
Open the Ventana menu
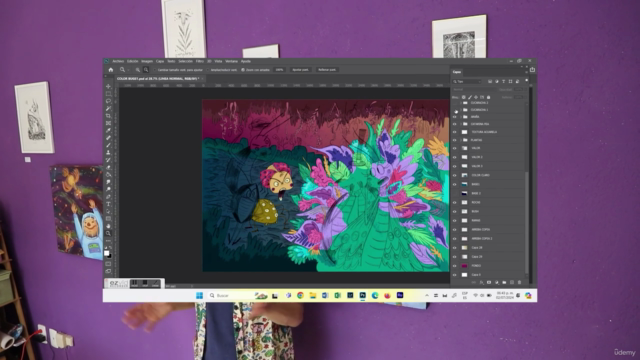click(x=231, y=61)
